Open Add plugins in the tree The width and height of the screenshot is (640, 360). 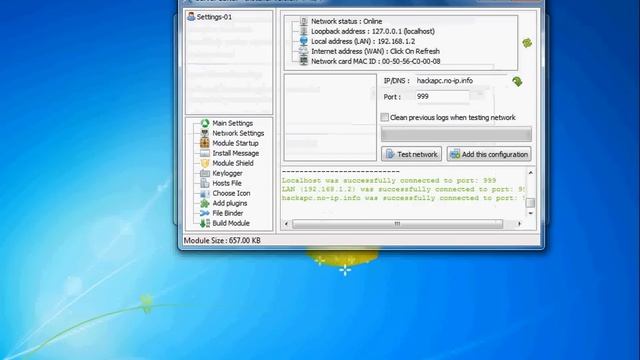pyautogui.click(x=230, y=203)
